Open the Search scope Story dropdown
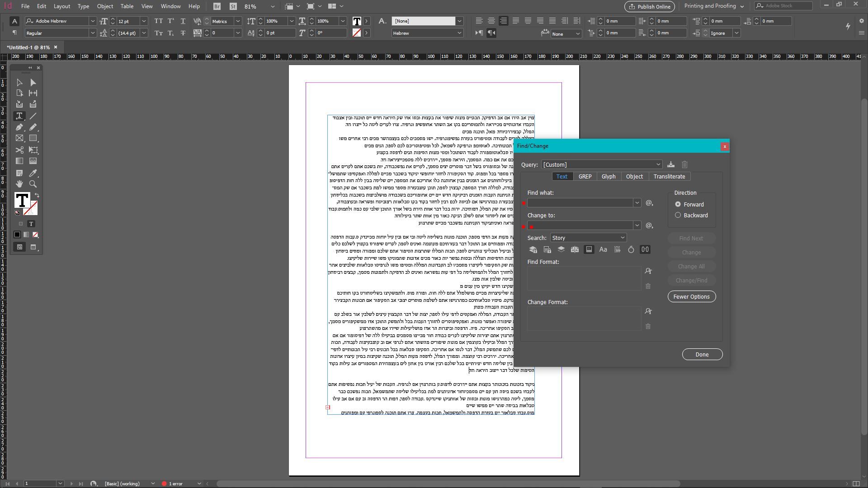The width and height of the screenshot is (868, 488). pos(588,238)
